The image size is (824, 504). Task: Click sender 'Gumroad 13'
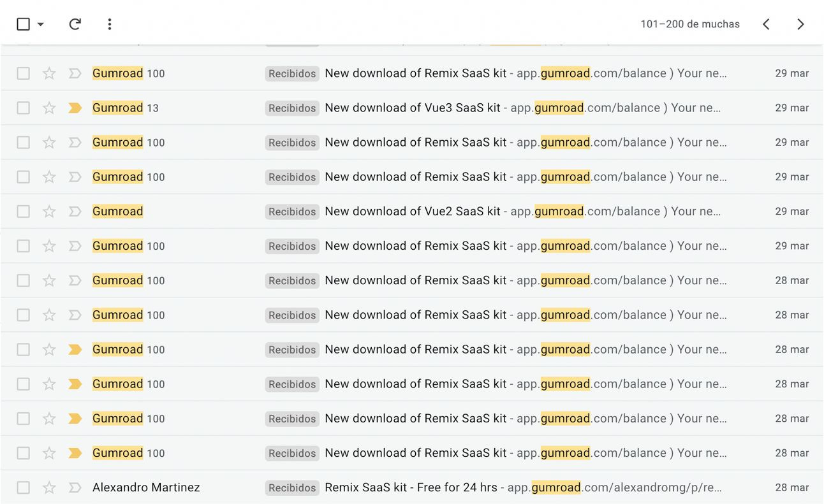tap(126, 108)
